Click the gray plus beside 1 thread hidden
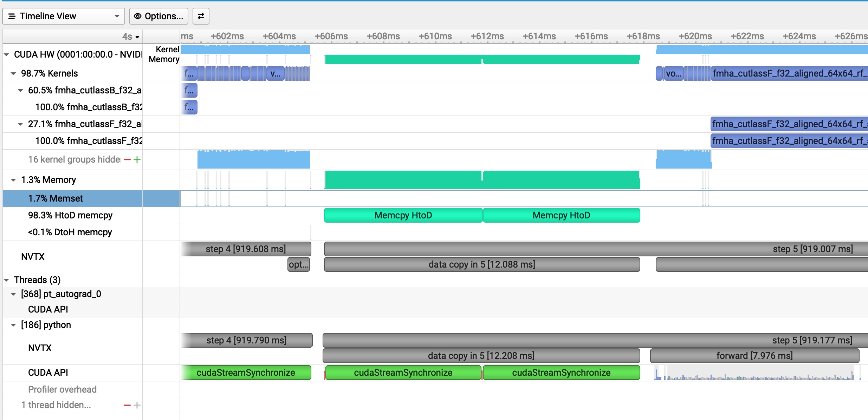 pyautogui.click(x=137, y=405)
